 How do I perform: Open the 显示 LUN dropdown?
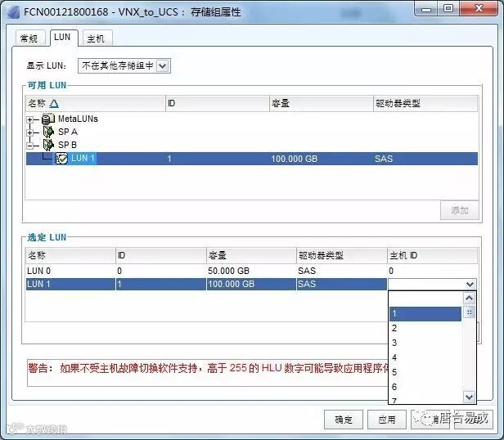coord(163,66)
